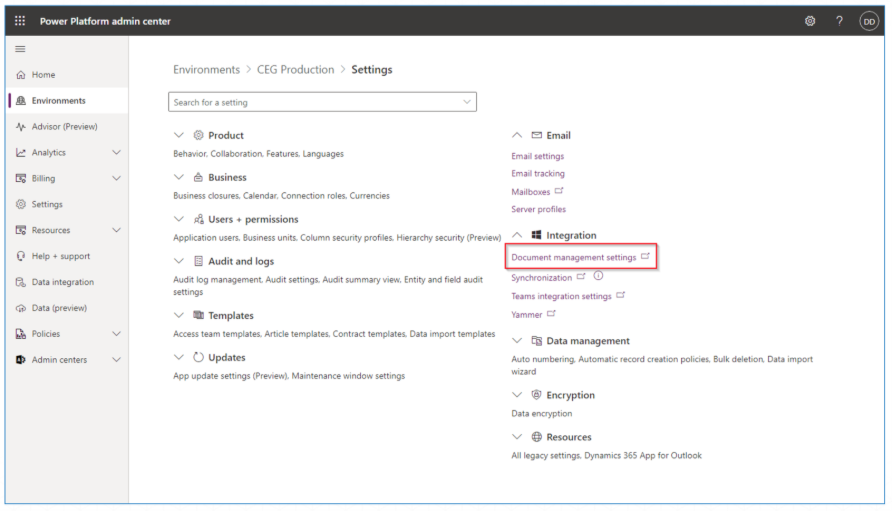The image size is (892, 511).
Task: Click the Search for a setting field
Action: 310,102
